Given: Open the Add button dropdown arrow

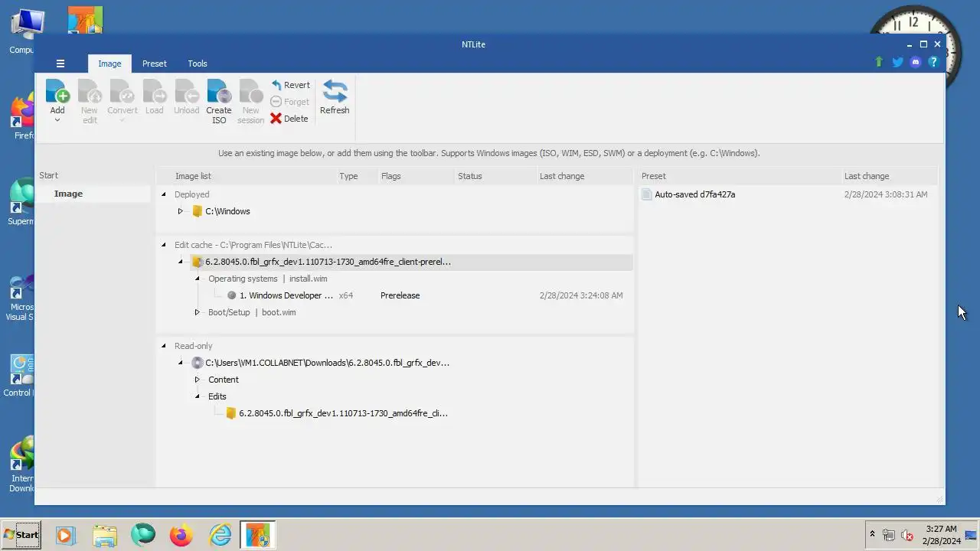Looking at the screenshot, I should 57,120.
